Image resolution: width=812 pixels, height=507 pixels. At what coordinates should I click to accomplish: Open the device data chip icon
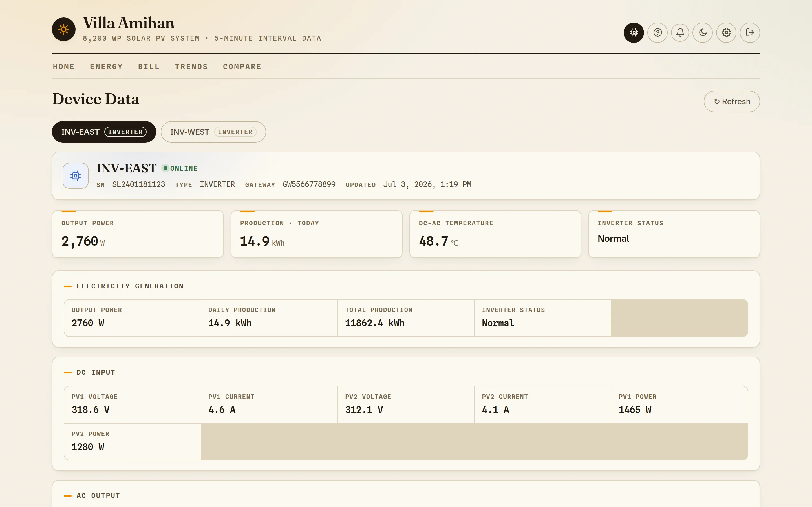point(634,32)
